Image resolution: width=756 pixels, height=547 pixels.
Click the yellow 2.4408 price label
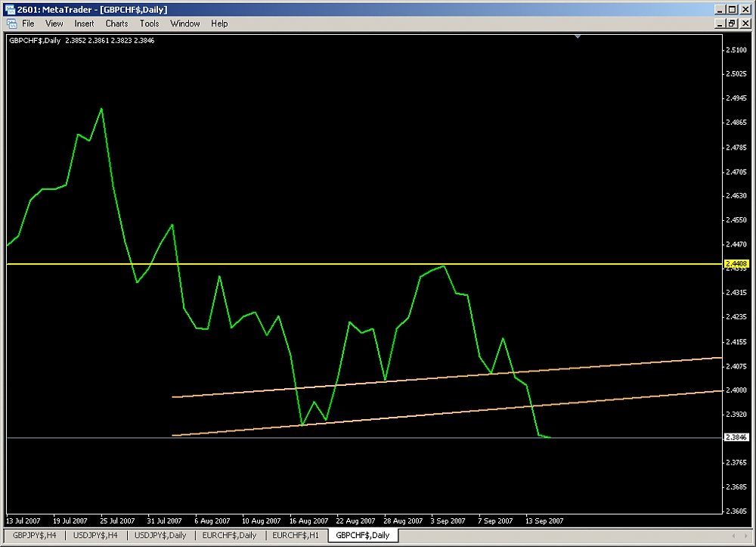[735, 263]
